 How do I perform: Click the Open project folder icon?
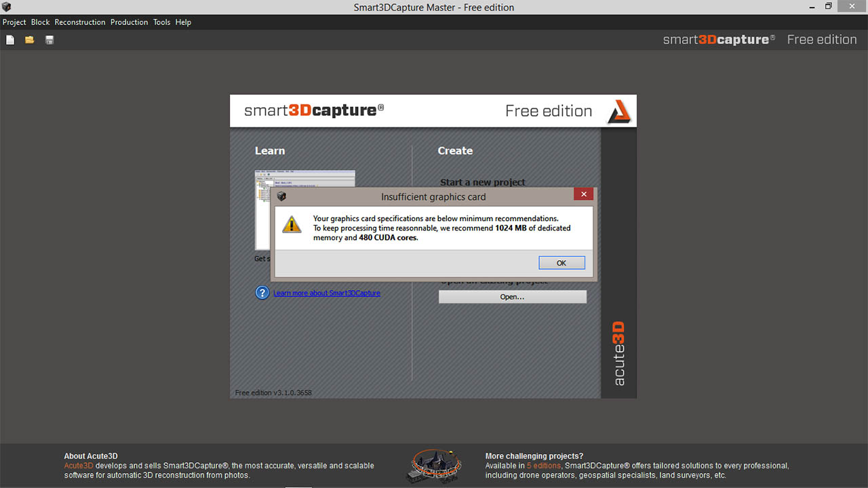pos(30,40)
